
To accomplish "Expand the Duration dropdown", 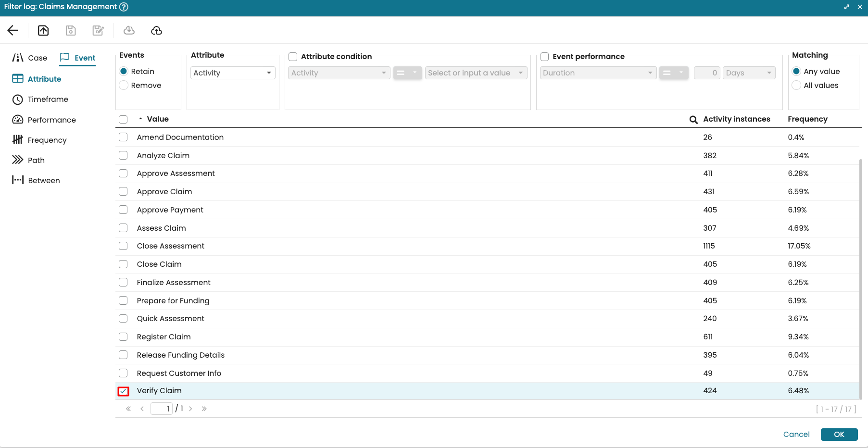I will (598, 73).
